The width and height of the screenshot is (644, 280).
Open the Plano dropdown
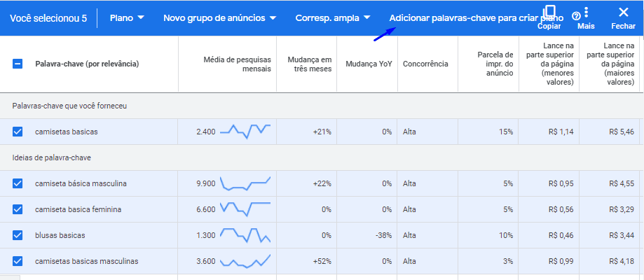point(127,17)
